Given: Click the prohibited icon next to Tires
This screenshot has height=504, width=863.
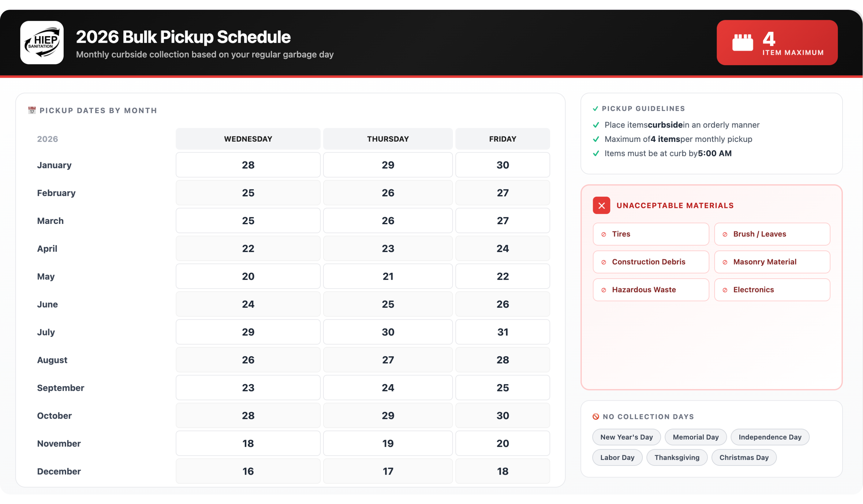Looking at the screenshot, I should click(603, 234).
